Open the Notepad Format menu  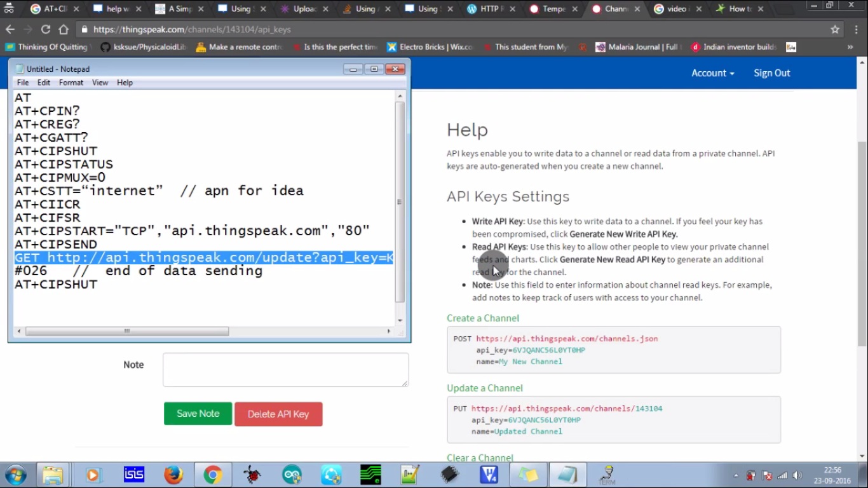point(71,83)
